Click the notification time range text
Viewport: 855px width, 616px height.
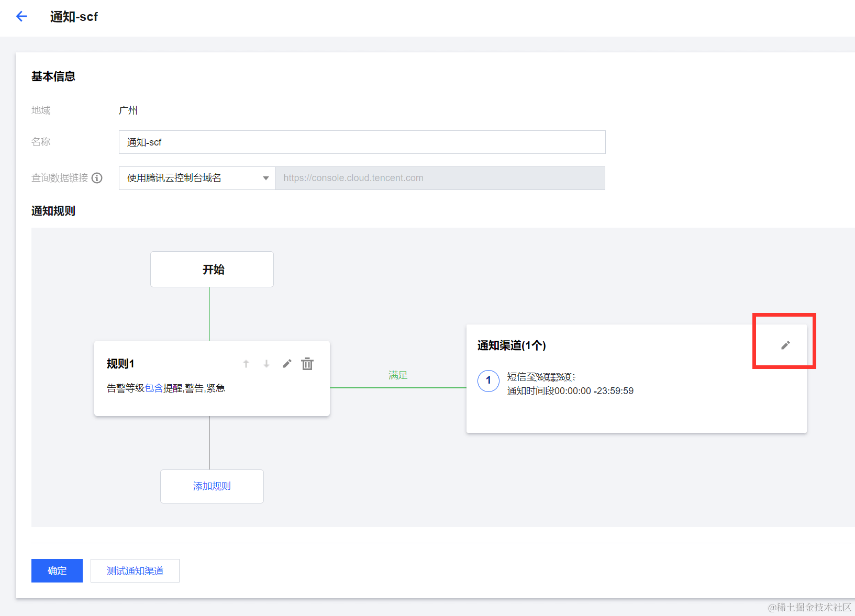tap(570, 390)
